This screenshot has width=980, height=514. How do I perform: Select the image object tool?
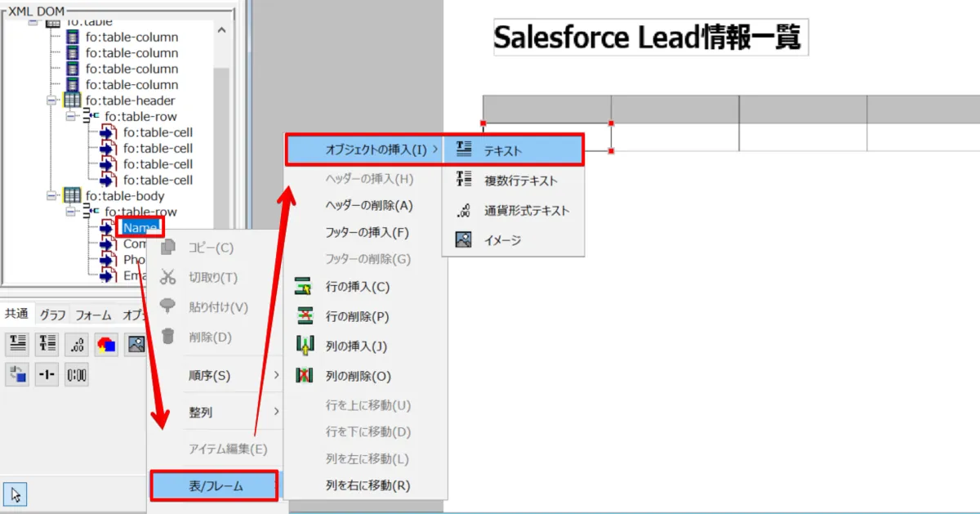click(x=136, y=343)
